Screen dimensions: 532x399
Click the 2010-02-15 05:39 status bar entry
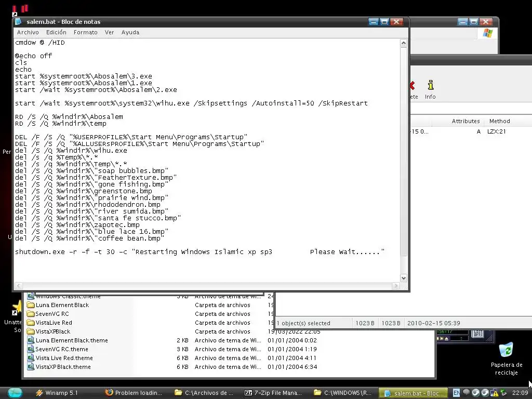(434, 323)
